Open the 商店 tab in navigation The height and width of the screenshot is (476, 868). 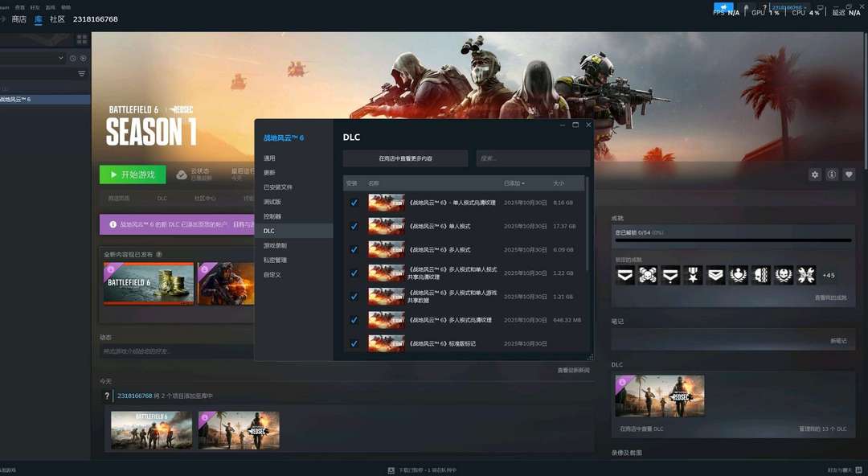point(18,19)
